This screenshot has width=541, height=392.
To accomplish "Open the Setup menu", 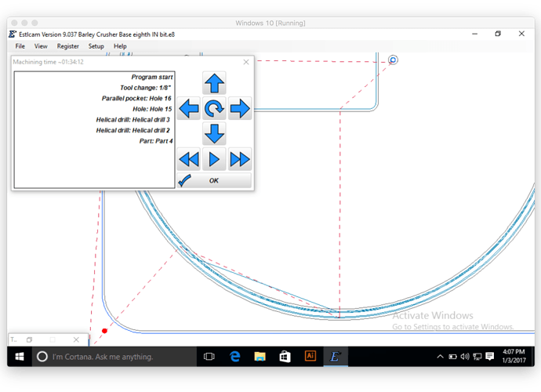I will (96, 46).
